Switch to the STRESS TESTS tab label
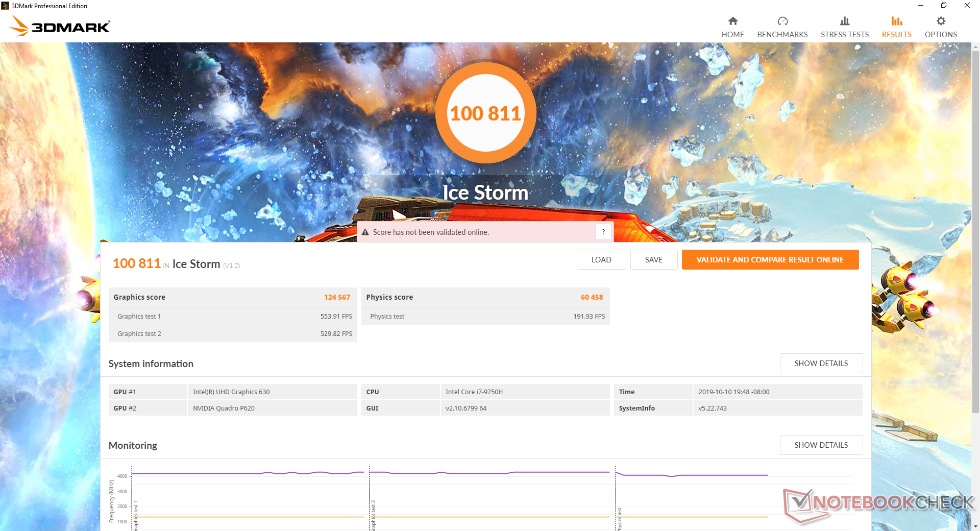This screenshot has width=980, height=531. click(x=845, y=35)
